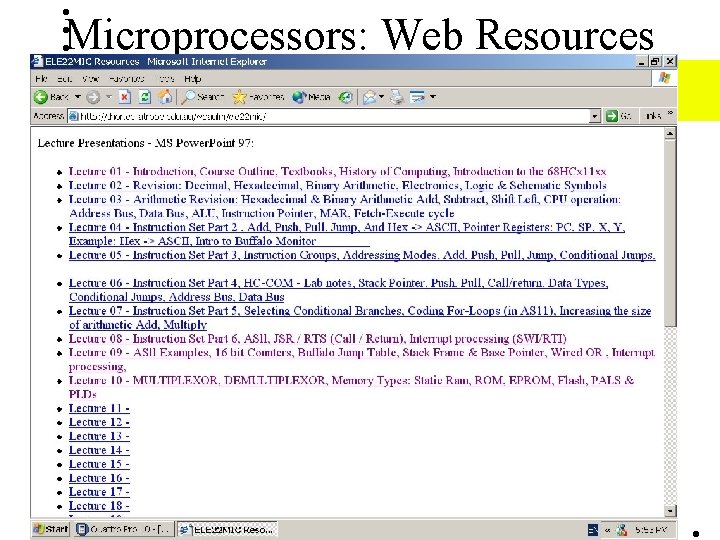The width and height of the screenshot is (720, 540).
Task: Click the Mail envelope icon
Action: (370, 97)
